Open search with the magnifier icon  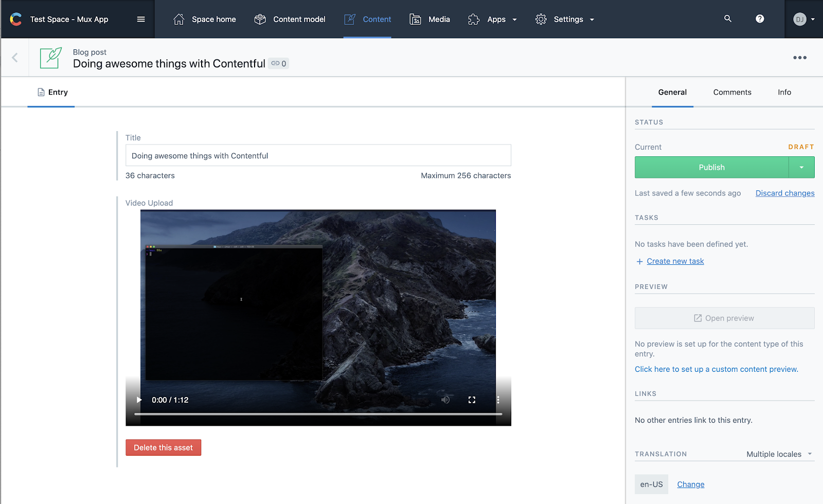pyautogui.click(x=728, y=19)
